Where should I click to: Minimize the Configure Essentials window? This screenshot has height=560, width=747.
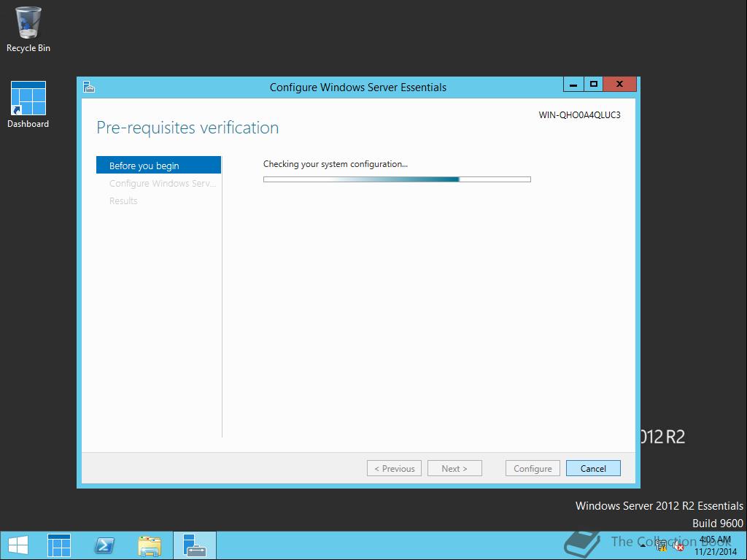click(573, 85)
